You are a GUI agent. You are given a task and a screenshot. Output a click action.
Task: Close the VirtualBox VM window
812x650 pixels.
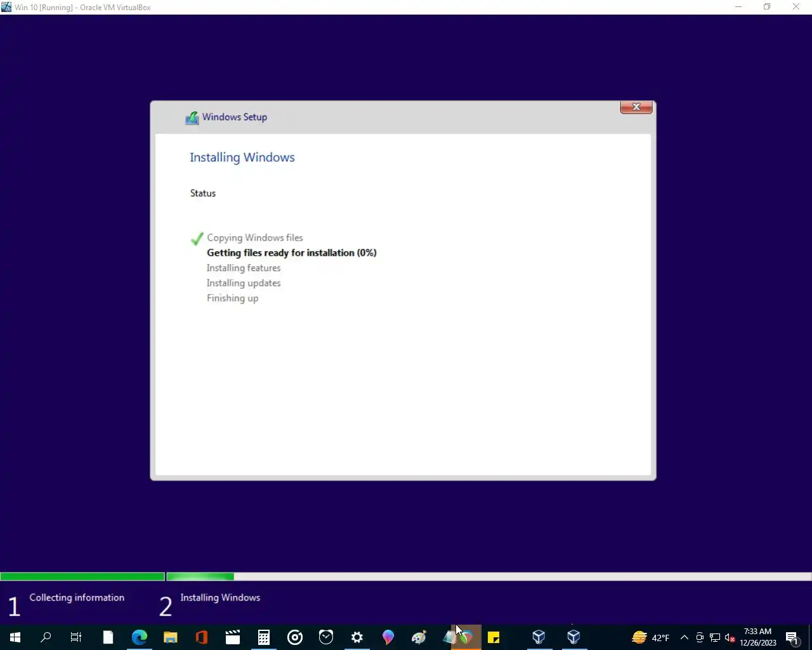(x=796, y=7)
